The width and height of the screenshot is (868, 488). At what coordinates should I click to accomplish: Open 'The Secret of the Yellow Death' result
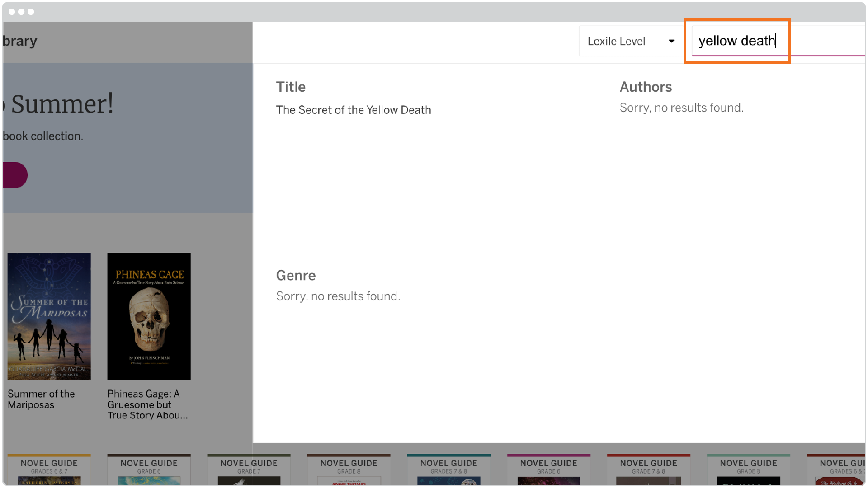tap(354, 110)
